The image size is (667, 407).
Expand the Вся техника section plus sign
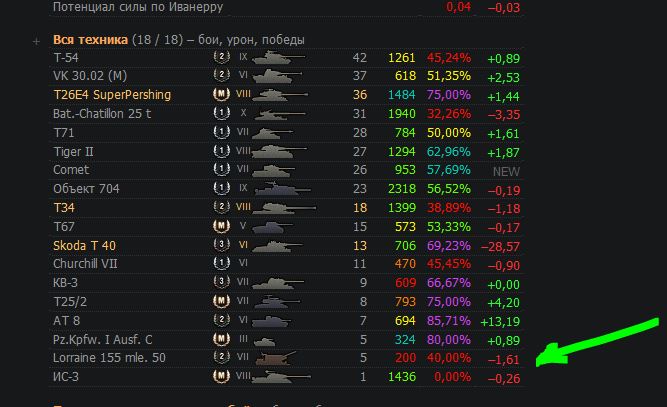(x=37, y=41)
